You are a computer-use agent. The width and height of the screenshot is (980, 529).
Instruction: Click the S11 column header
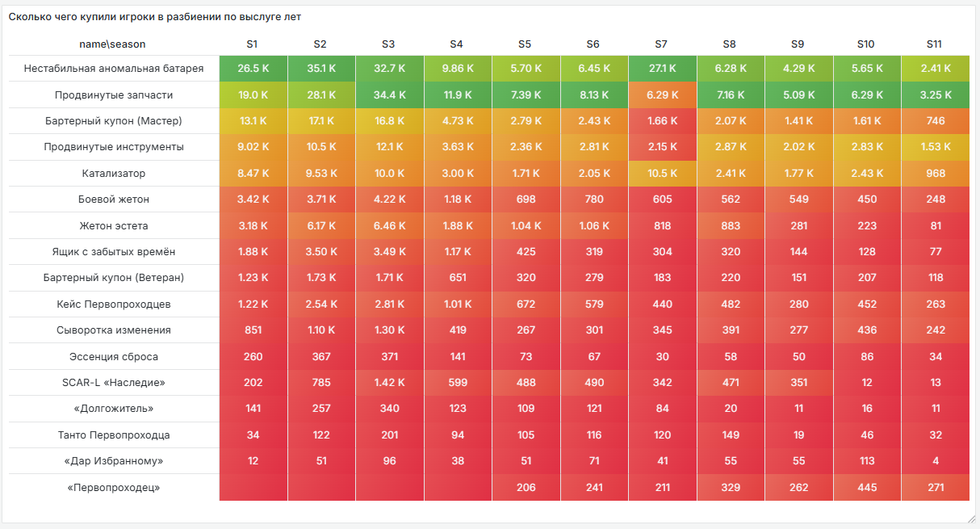[x=934, y=44]
